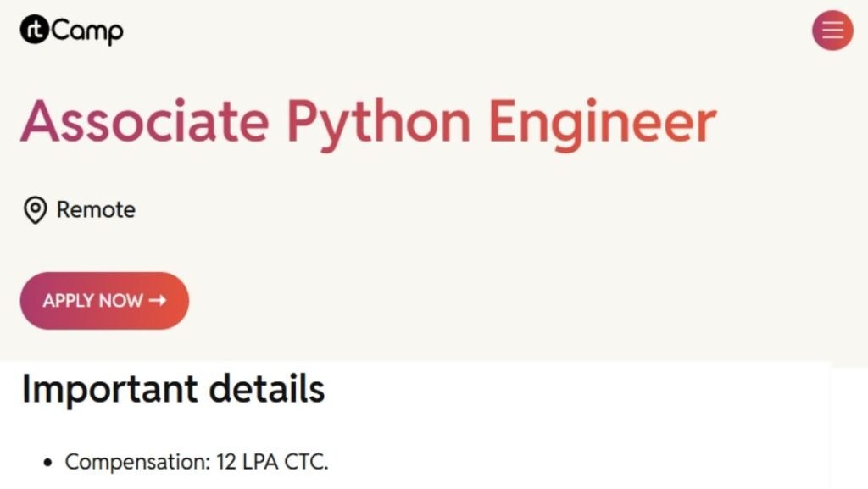868x489 pixels.
Task: Click the Associate Python Engineer title
Action: pyautogui.click(x=369, y=121)
